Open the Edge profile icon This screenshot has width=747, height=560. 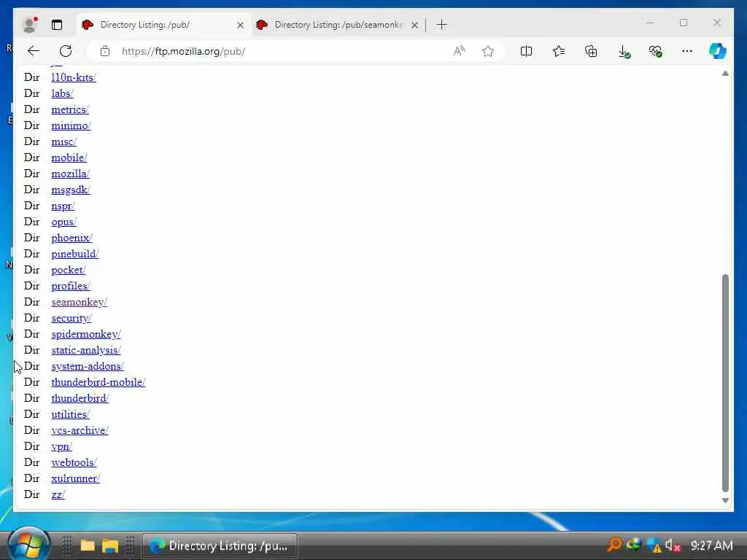(30, 25)
